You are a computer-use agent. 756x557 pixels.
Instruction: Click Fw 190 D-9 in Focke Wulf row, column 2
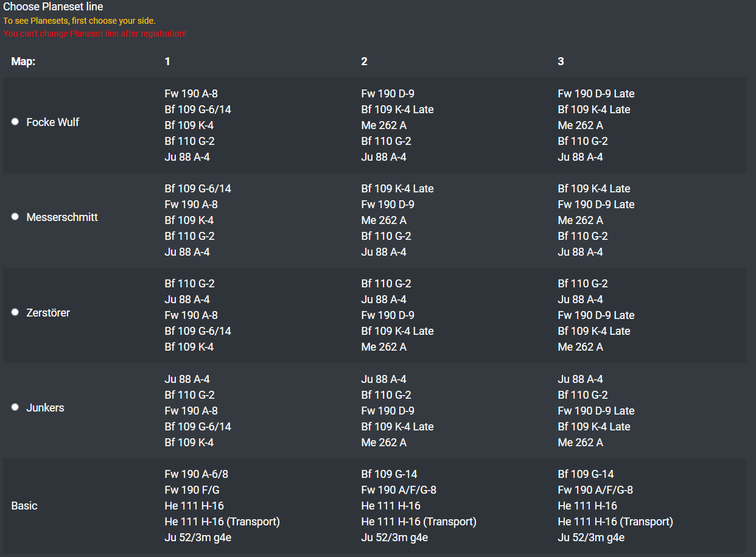coord(388,94)
